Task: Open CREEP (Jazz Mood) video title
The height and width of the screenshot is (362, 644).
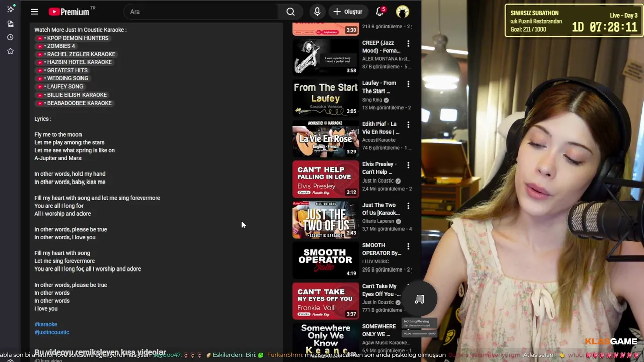Action: tap(381, 47)
